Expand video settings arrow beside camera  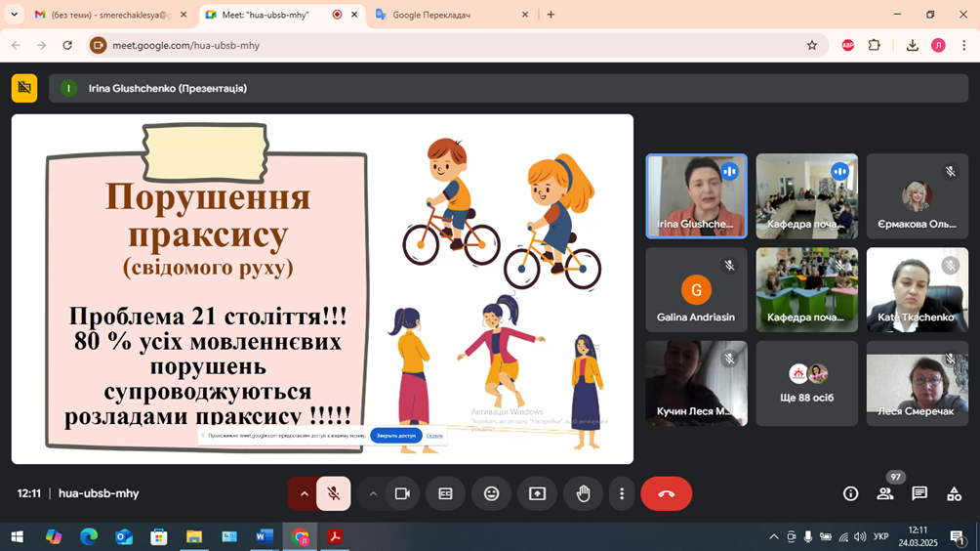click(373, 494)
